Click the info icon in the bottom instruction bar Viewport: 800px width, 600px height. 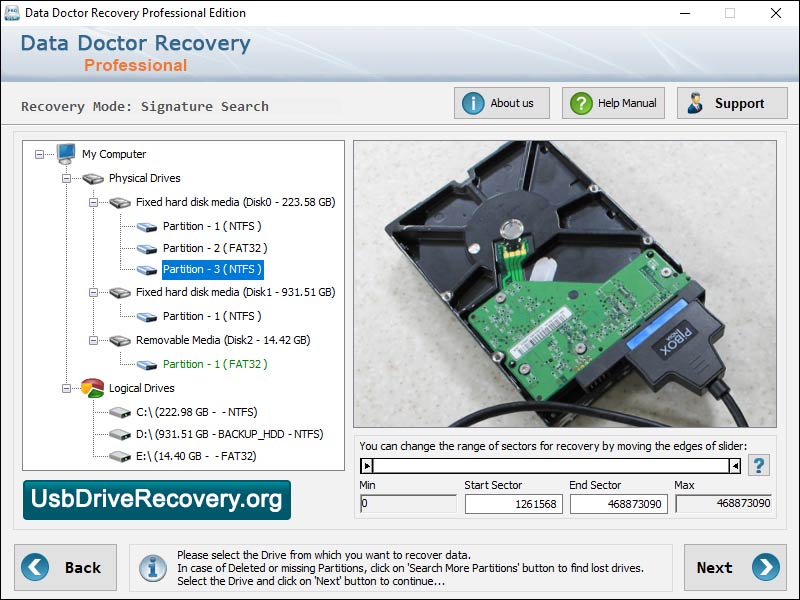(151, 567)
